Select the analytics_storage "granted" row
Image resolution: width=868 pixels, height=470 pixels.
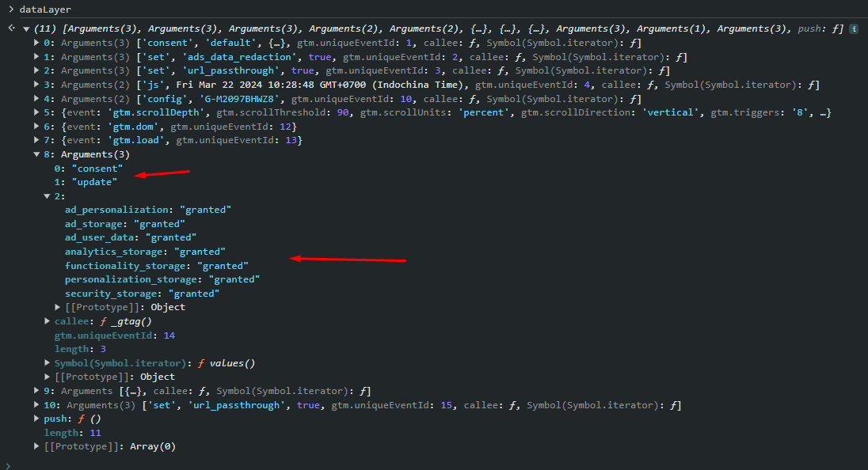[x=145, y=252]
